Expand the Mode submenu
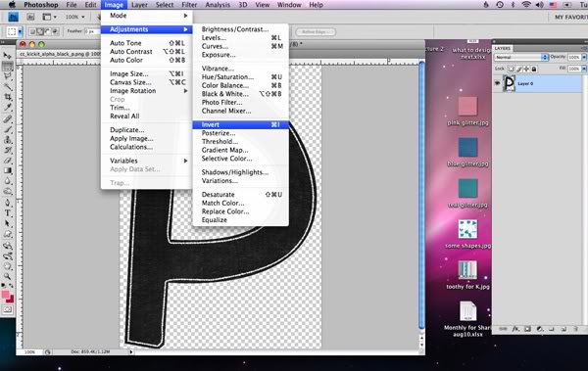The width and height of the screenshot is (588, 371). (x=147, y=16)
